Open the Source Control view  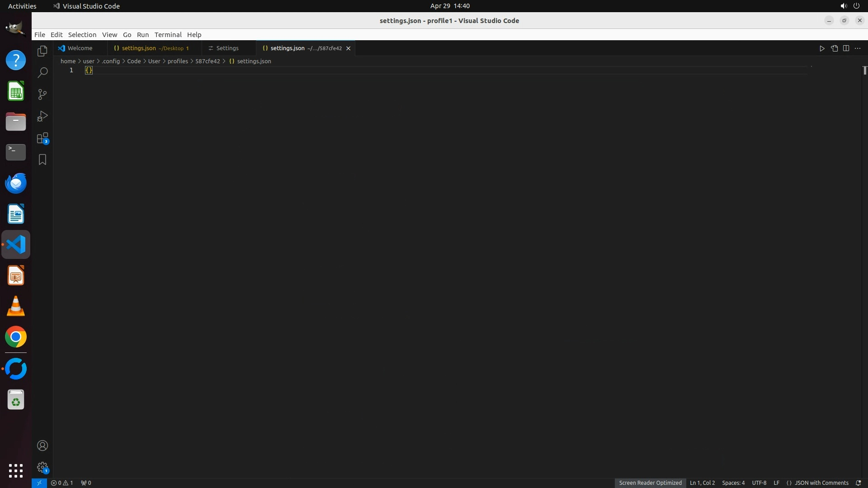tap(42, 94)
